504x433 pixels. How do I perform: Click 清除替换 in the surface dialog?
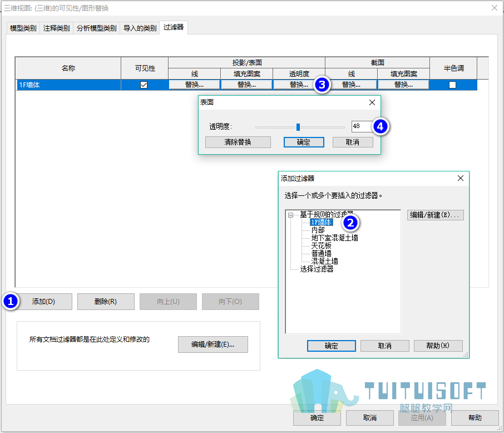tap(238, 142)
